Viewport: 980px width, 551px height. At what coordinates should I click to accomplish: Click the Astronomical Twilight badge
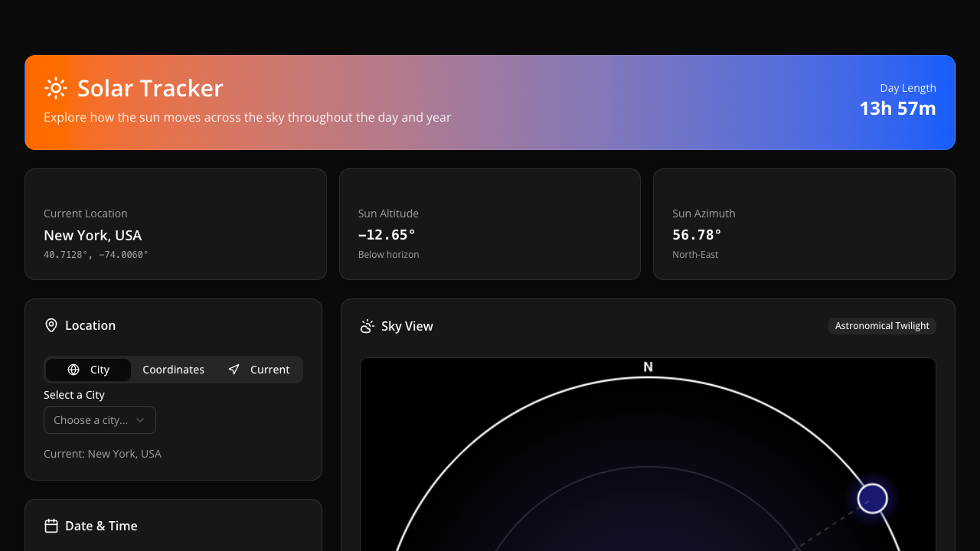[882, 326]
